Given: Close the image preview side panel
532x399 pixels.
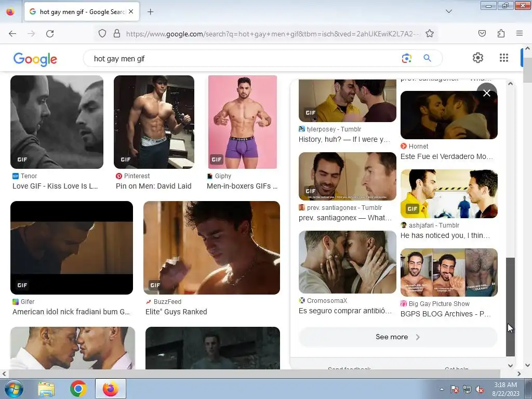Looking at the screenshot, I should tap(486, 92).
